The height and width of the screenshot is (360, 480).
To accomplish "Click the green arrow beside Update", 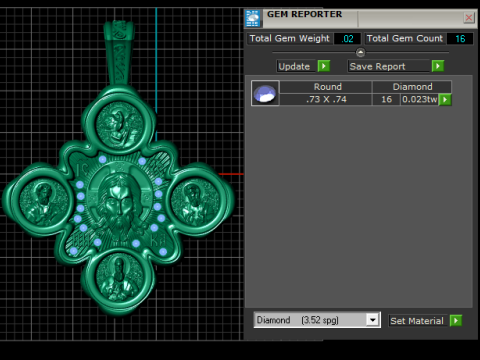I will pos(324,66).
